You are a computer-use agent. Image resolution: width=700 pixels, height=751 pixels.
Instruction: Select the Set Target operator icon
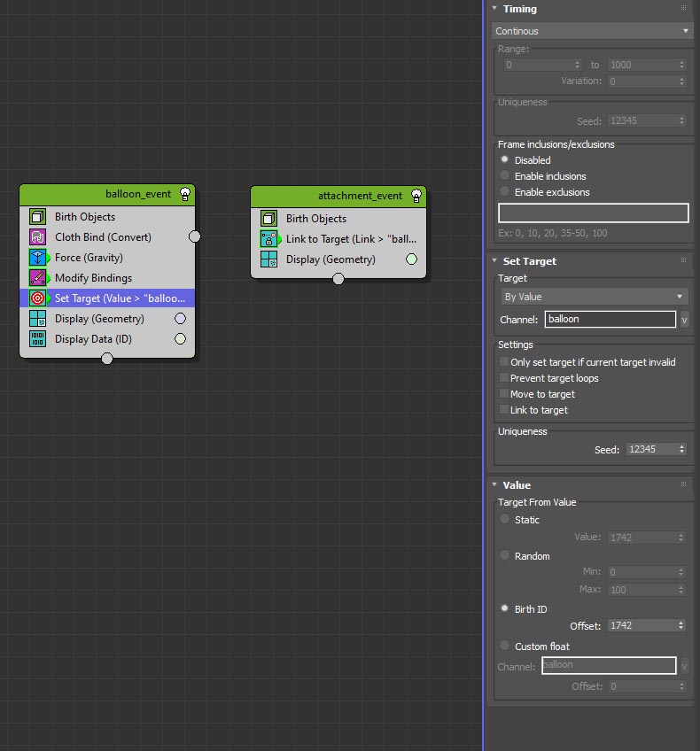[37, 298]
